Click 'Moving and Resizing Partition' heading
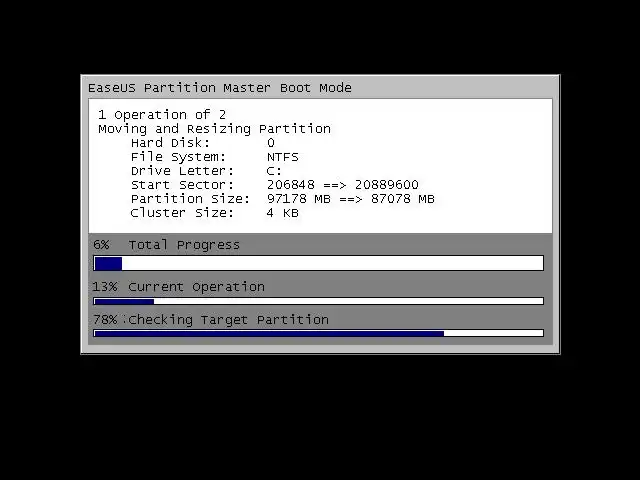The image size is (640, 480). click(x=214, y=129)
